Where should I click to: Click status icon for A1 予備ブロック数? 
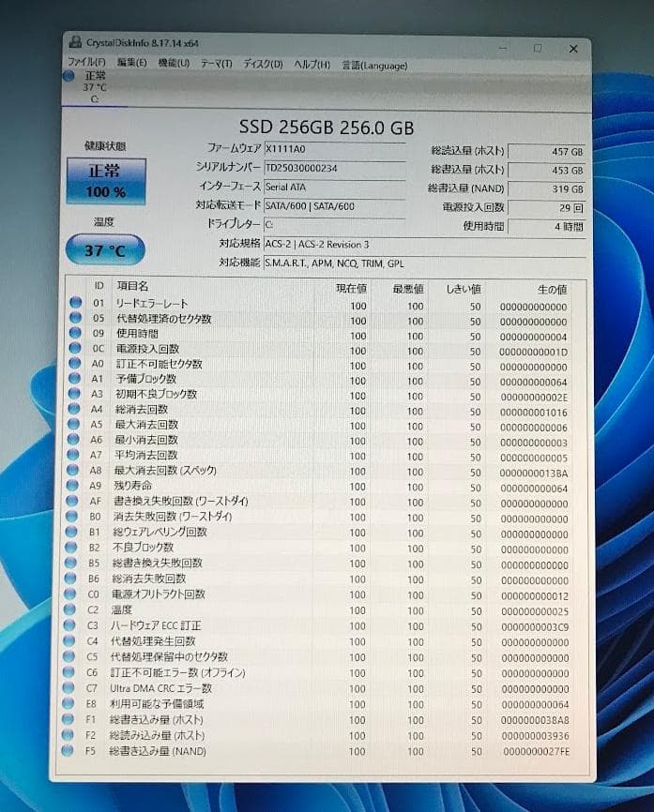(75, 378)
